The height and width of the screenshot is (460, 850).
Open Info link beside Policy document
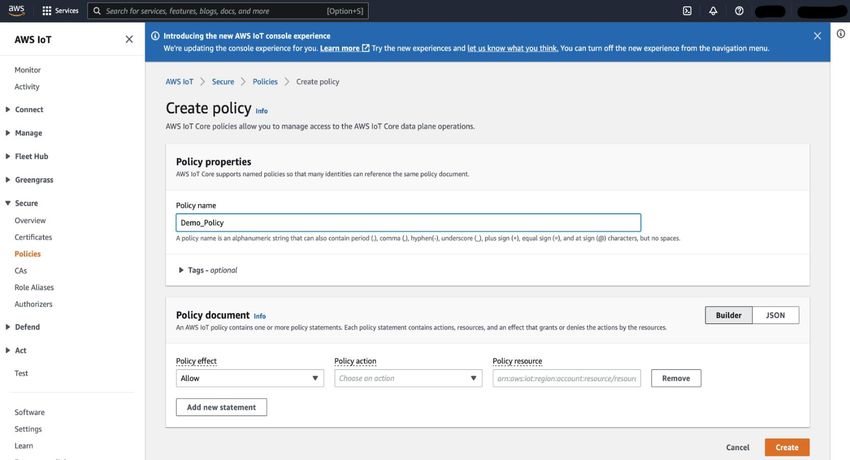(260, 316)
